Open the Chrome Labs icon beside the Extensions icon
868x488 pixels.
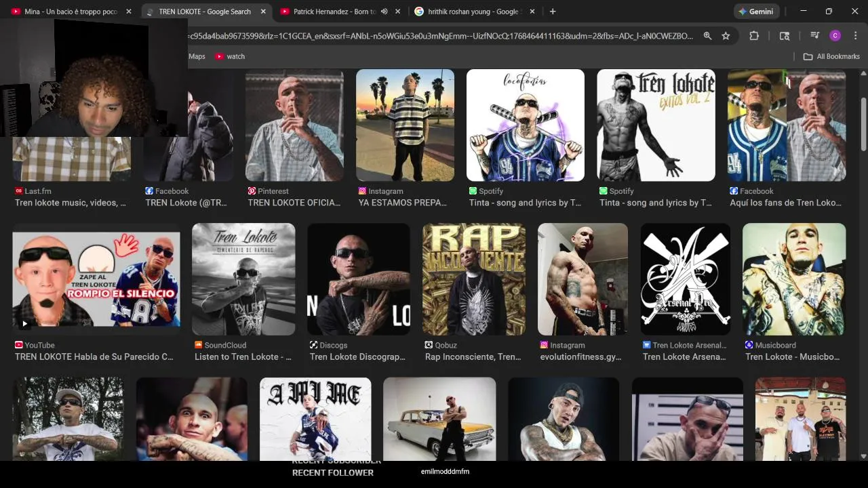(785, 36)
